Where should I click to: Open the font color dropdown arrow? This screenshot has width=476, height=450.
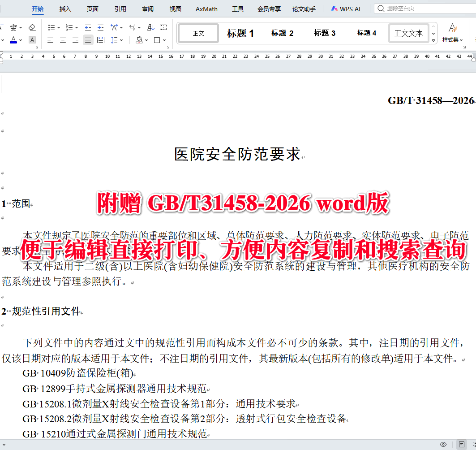[x=20, y=40]
